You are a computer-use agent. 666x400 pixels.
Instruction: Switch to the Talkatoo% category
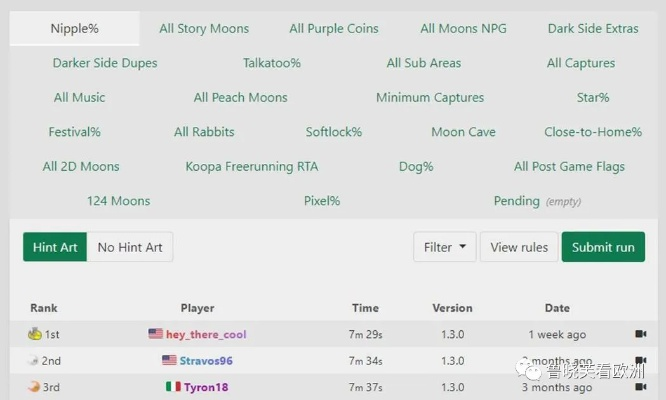[x=272, y=63]
